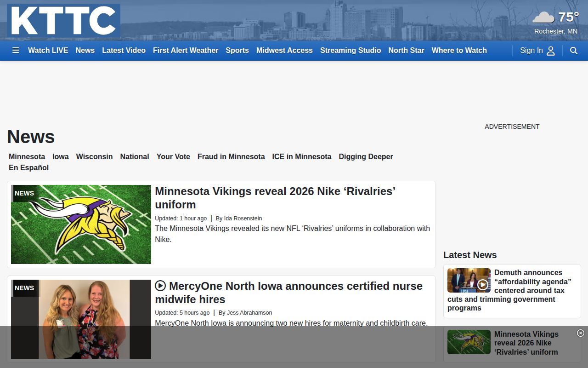Open the hamburger menu icon

(16, 51)
